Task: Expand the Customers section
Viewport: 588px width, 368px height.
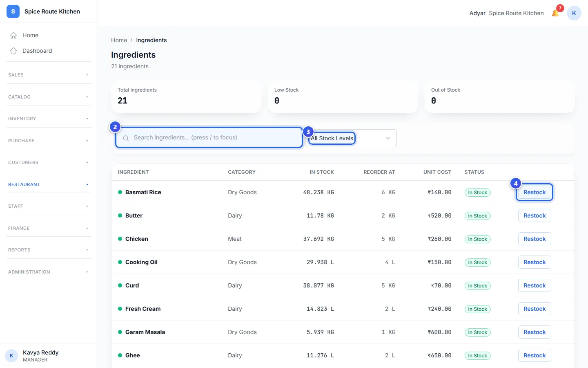Action: pos(49,162)
